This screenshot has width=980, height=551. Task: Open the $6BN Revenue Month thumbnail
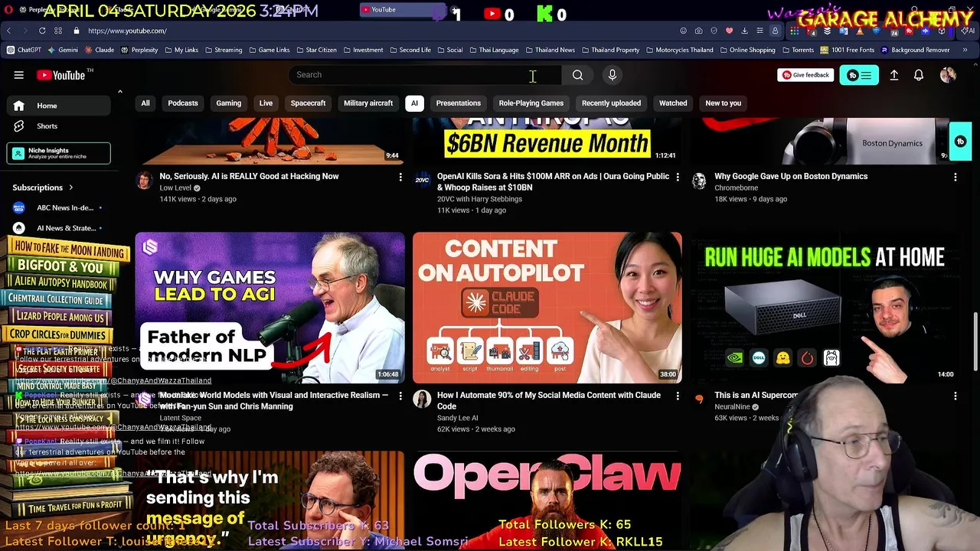pos(547,142)
